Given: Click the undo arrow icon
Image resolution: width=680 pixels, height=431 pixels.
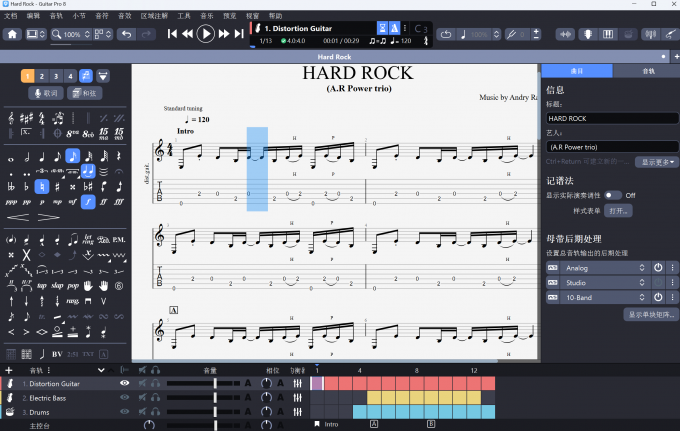Looking at the screenshot, I should pos(125,35).
